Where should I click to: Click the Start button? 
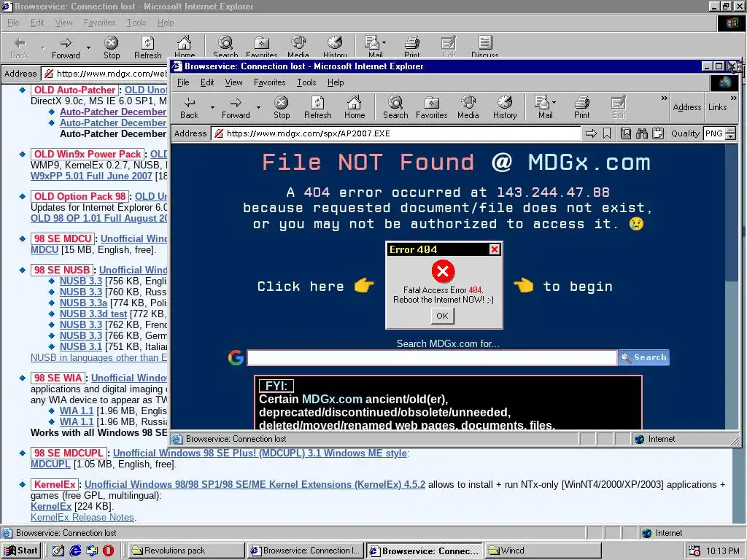click(21, 551)
